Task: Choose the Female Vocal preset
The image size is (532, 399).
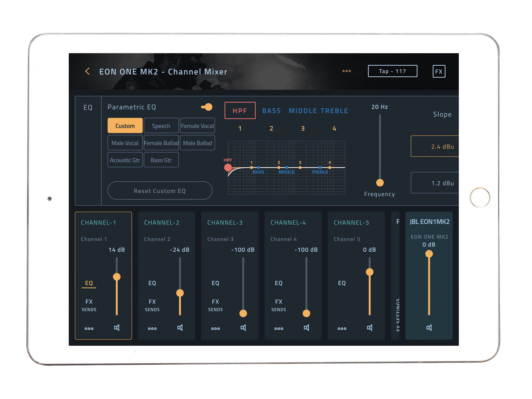Action: point(197,126)
